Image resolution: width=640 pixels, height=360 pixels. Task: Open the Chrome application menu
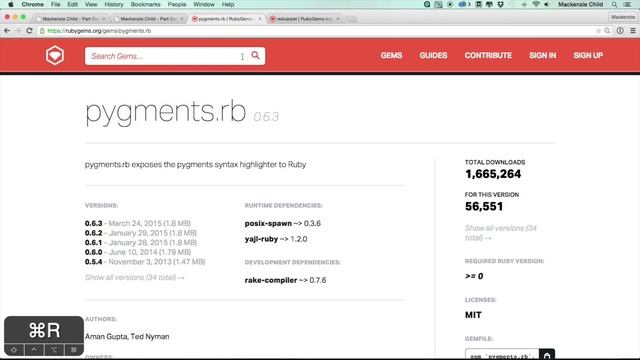(x=33, y=4)
